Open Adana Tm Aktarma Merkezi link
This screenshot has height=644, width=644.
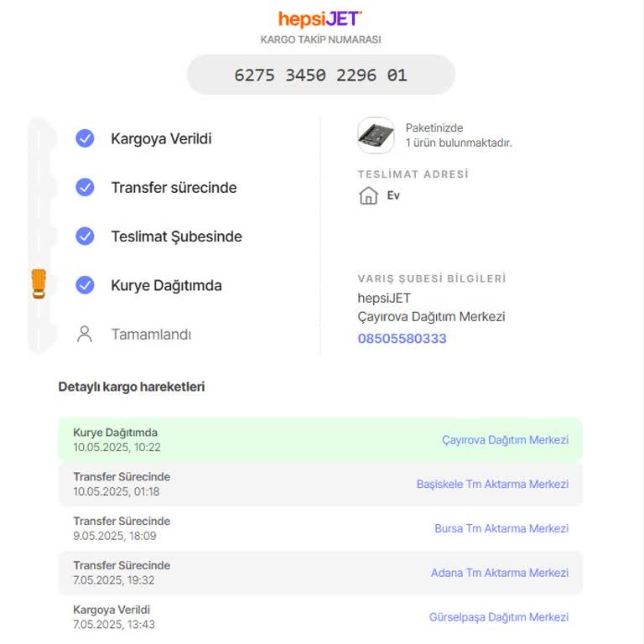click(x=500, y=573)
